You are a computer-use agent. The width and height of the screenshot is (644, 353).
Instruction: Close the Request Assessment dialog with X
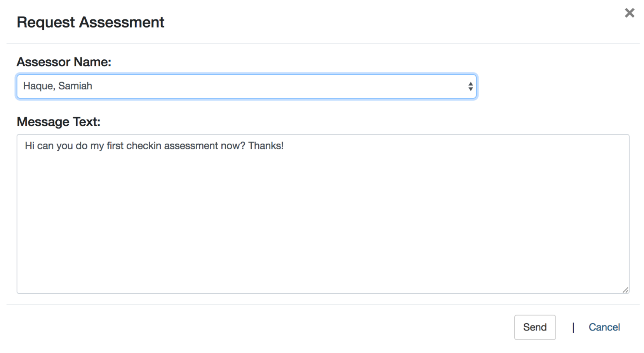[629, 13]
